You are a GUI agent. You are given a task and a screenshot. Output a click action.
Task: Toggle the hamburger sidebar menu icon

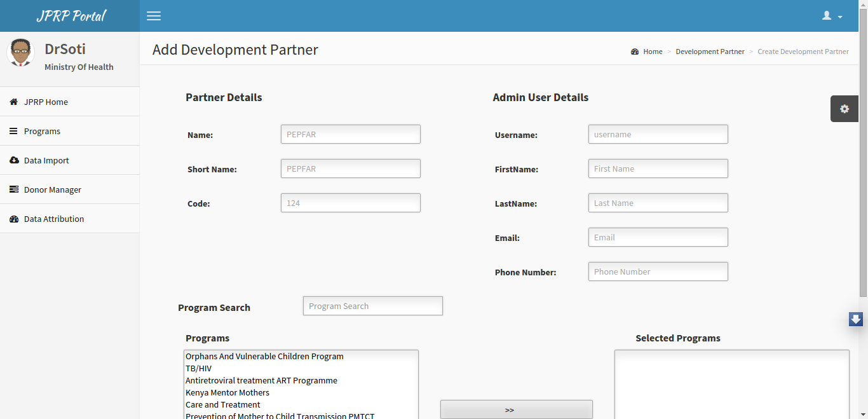pos(154,16)
